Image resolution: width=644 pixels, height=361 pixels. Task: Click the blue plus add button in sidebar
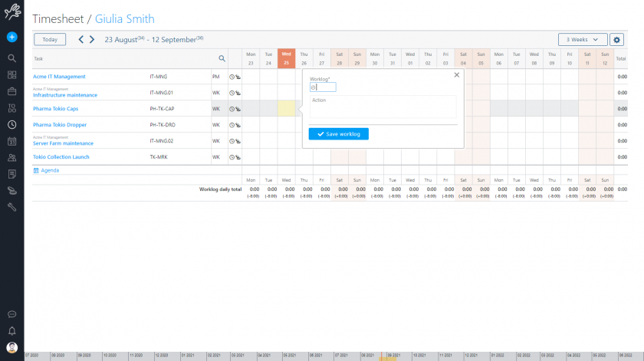11,37
